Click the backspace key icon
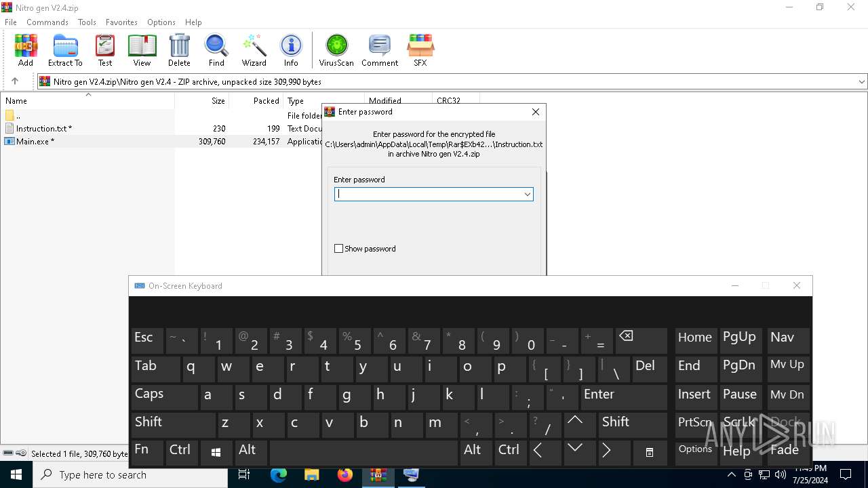This screenshot has width=868, height=488. click(x=641, y=340)
